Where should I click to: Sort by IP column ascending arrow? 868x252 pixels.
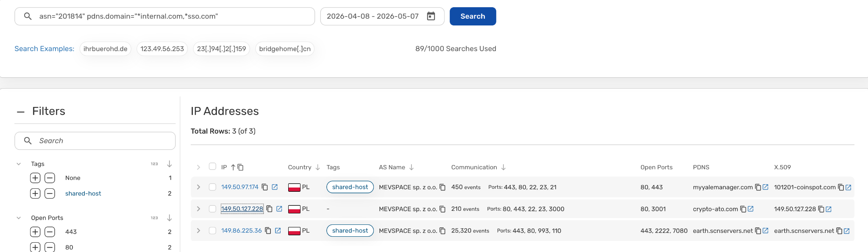coord(233,167)
